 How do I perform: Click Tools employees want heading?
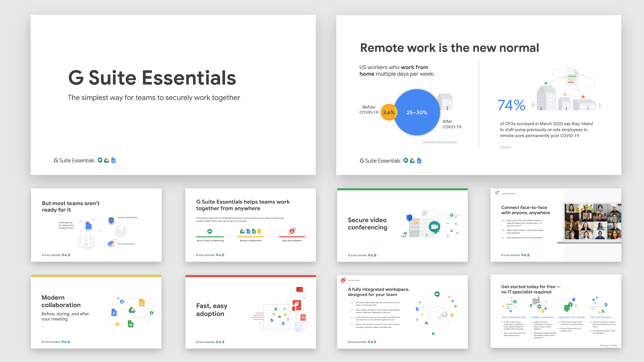coord(514,317)
